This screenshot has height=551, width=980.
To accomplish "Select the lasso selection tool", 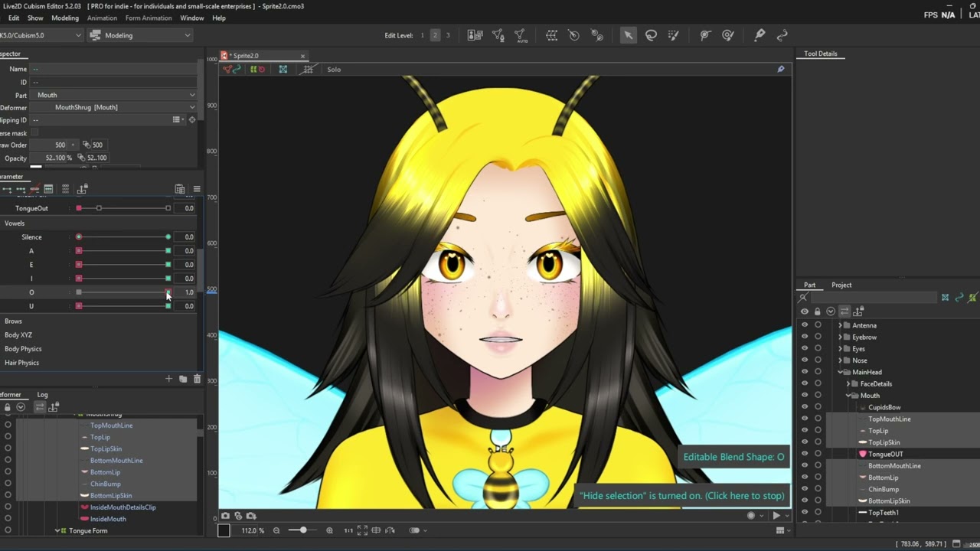I will pos(651,35).
